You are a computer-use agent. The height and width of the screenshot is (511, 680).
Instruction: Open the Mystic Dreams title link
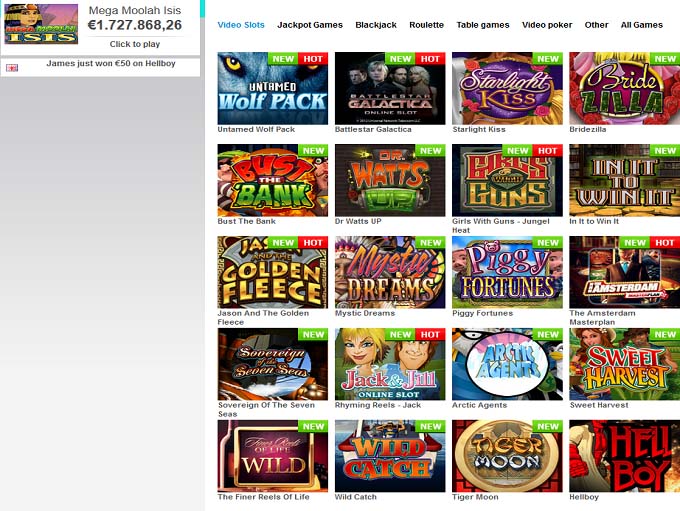tap(365, 313)
